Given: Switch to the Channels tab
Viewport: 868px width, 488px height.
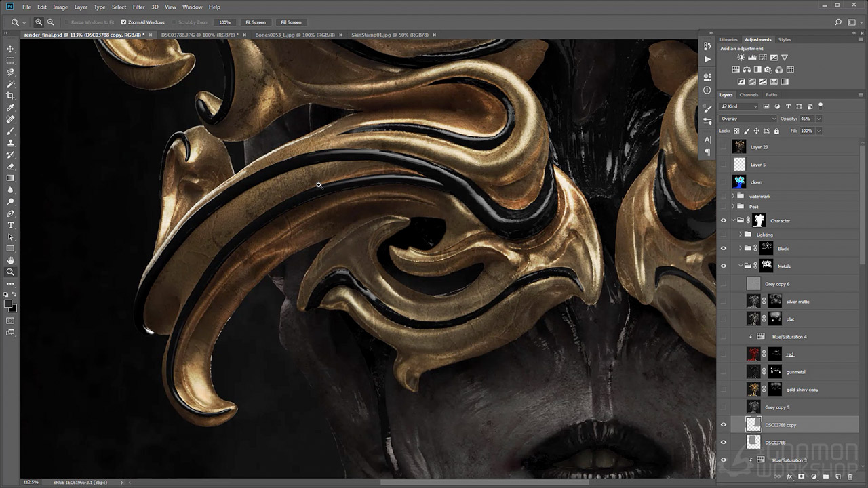Looking at the screenshot, I should pyautogui.click(x=749, y=95).
